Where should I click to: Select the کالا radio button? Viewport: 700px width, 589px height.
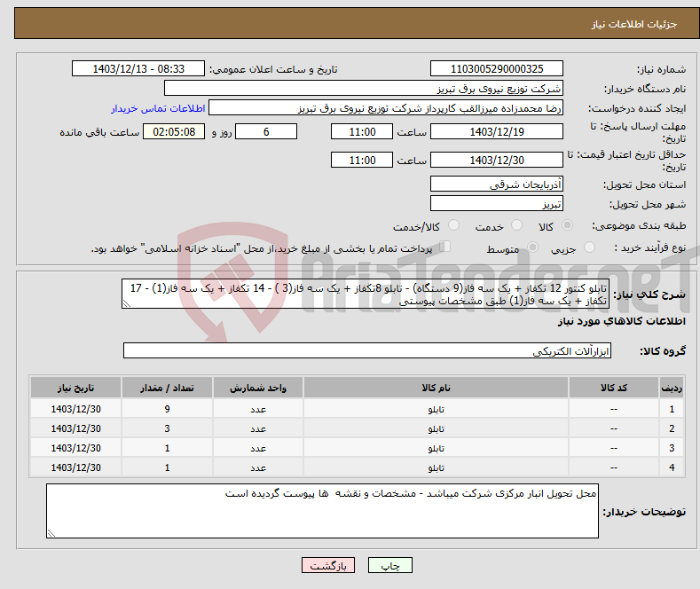(x=567, y=225)
